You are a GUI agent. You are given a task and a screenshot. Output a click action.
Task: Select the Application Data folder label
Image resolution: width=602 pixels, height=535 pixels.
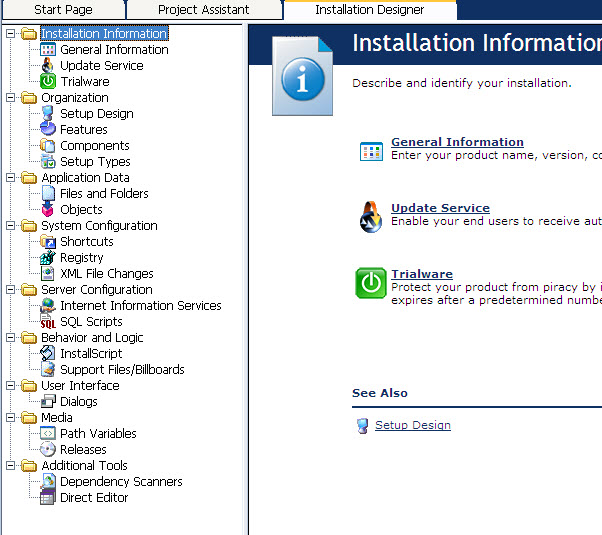[x=85, y=177]
